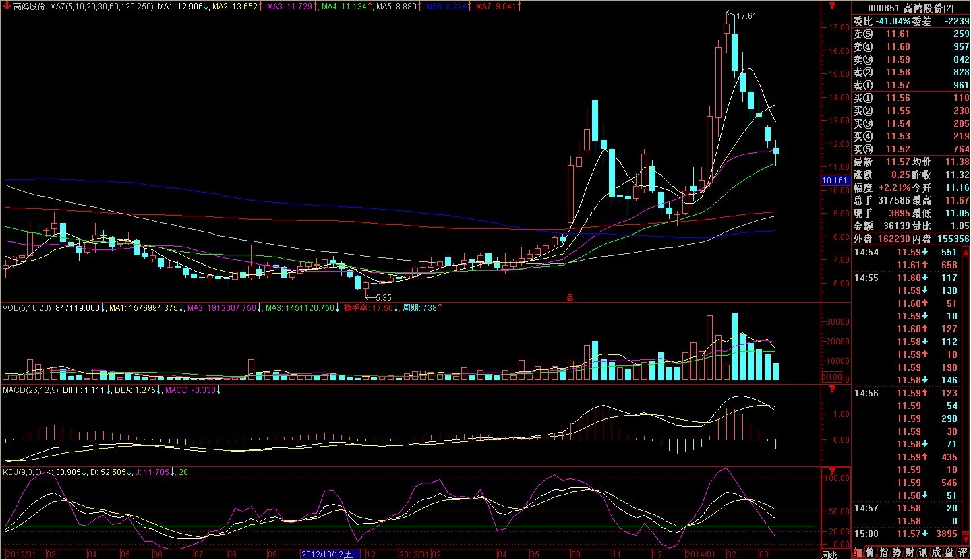Screen dimensions: 971x560
Task: Switch to the 势 (trend) tab
Action: (896, 553)
